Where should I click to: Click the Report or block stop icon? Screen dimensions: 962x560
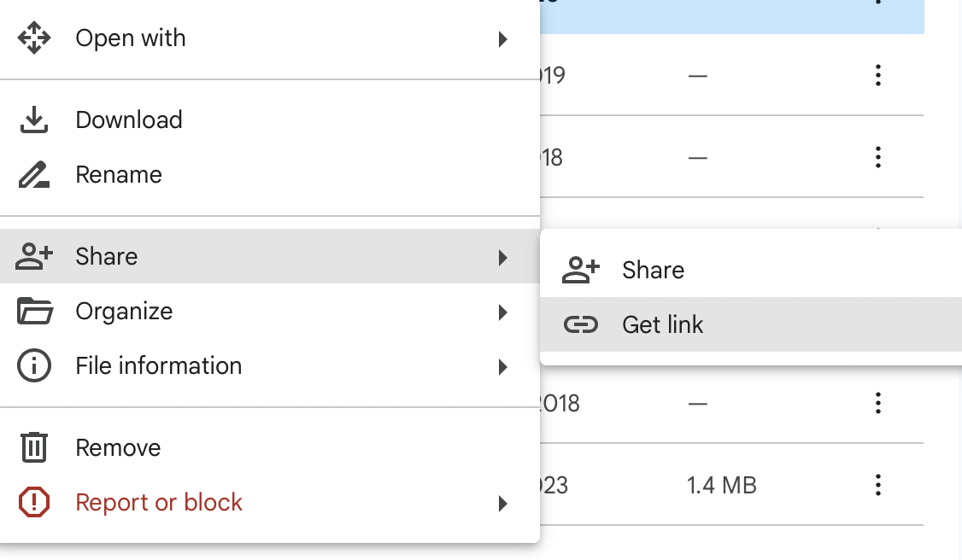33,502
